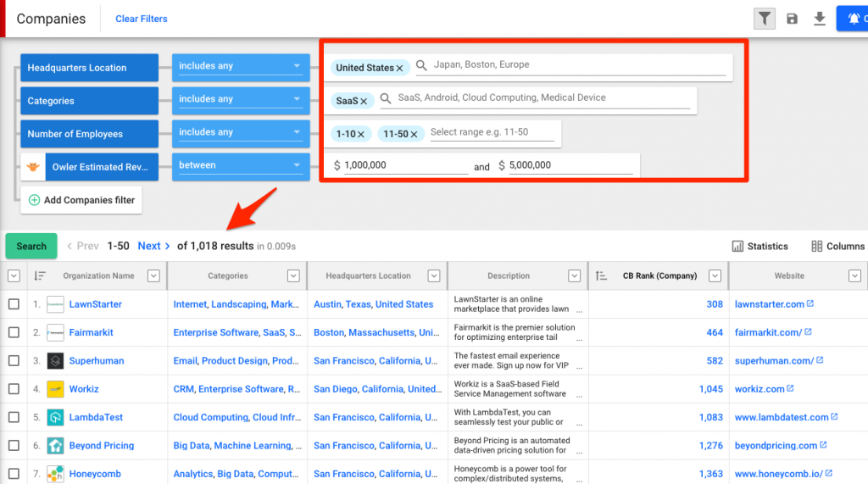Check the Beyond Pricing row checkbox
Screen dimensions: 868x484
pyautogui.click(x=14, y=445)
